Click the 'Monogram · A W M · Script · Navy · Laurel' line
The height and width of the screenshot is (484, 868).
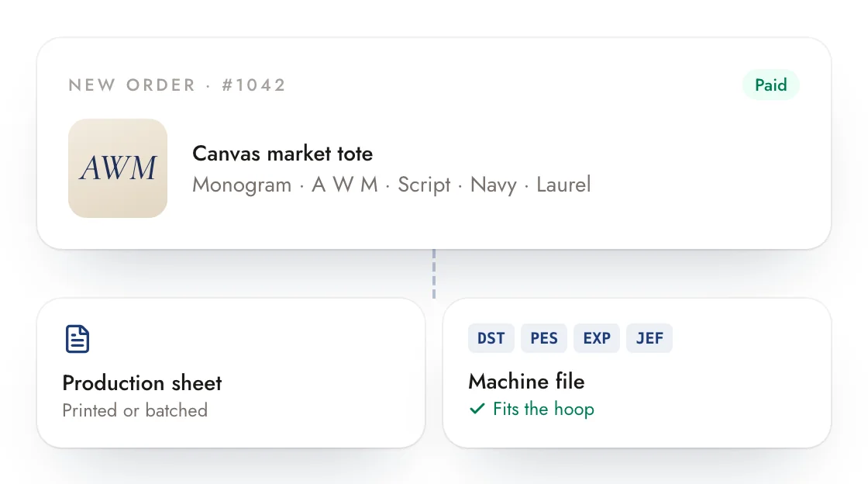pos(391,185)
